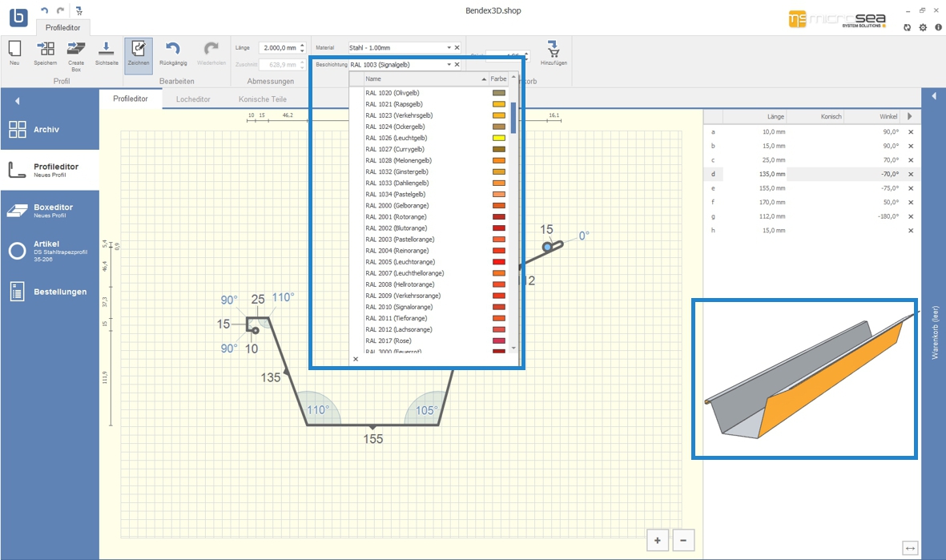
Task: Zoom out with the minus button
Action: 683,540
